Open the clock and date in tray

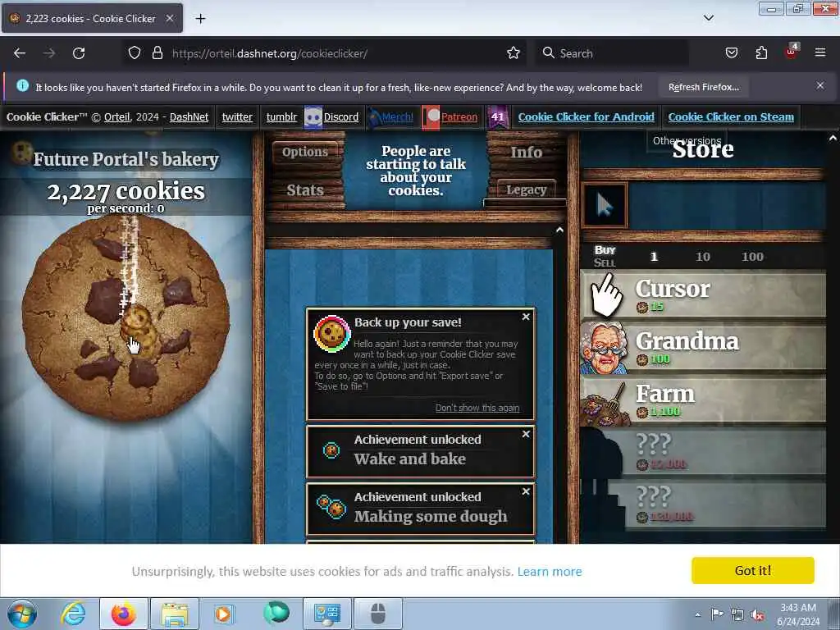click(798, 614)
